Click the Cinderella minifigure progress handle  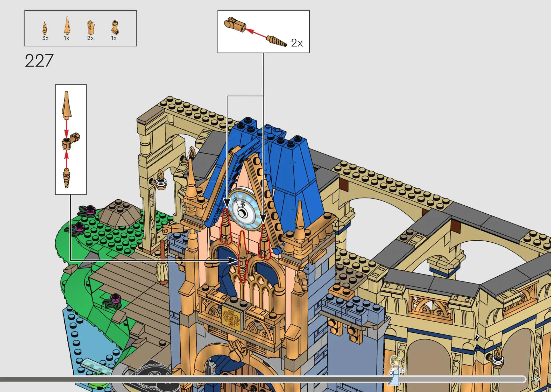pyautogui.click(x=396, y=370)
